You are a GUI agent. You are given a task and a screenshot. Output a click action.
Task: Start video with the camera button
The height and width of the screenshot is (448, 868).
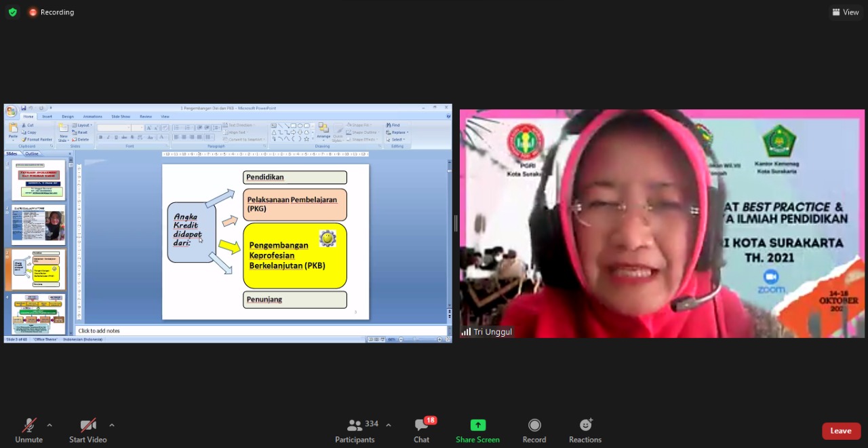tap(87, 430)
